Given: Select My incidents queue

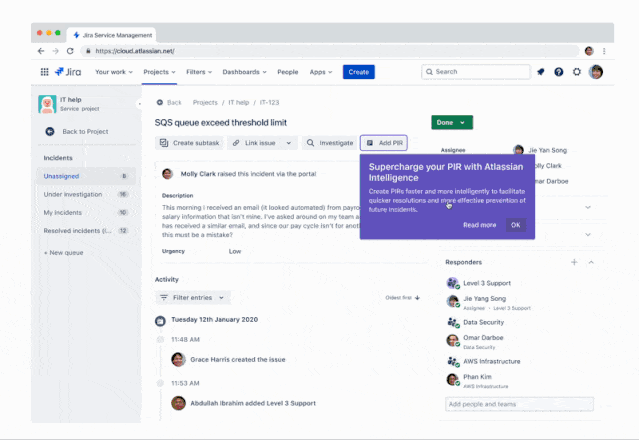Looking at the screenshot, I should [x=86, y=212].
